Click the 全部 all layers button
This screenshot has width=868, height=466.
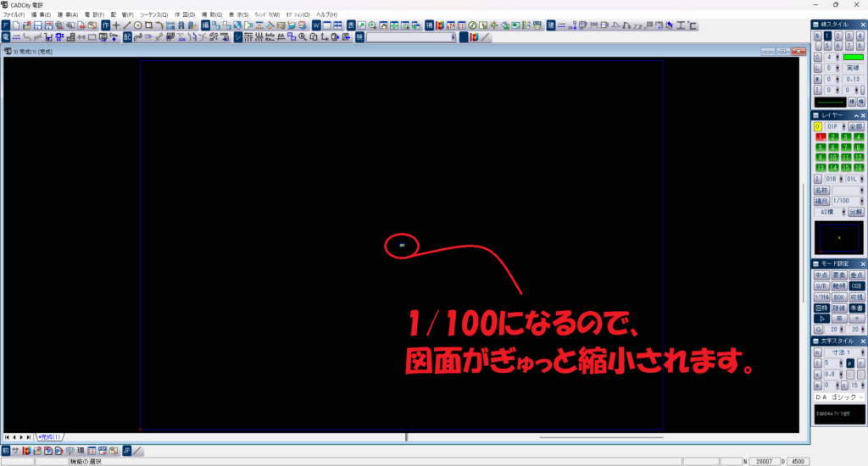point(856,127)
